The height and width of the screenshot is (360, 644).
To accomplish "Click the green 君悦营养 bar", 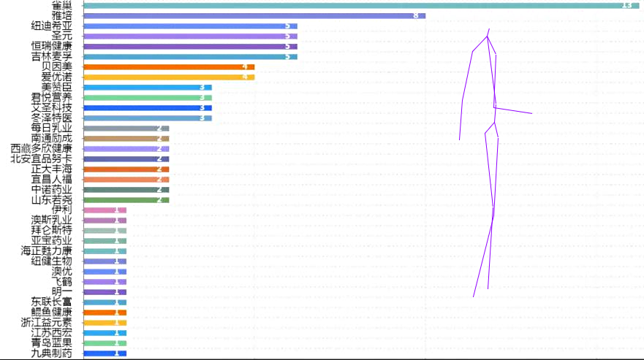I will click(x=148, y=98).
